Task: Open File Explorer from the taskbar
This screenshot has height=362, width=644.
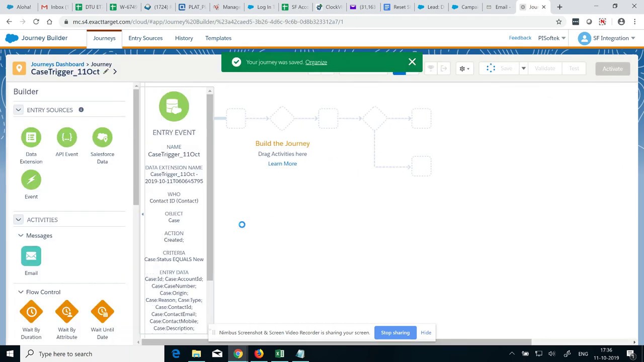Action: (196, 354)
